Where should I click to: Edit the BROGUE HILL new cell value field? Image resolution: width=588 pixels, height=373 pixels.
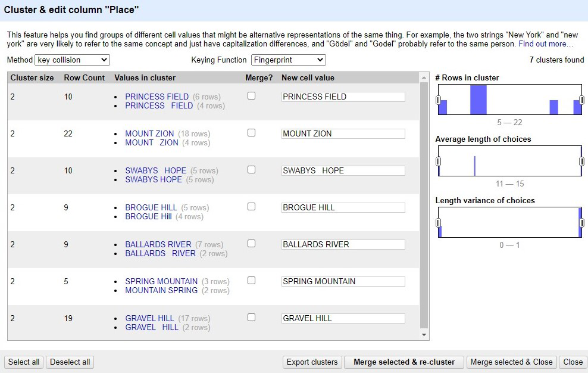pyautogui.click(x=343, y=207)
